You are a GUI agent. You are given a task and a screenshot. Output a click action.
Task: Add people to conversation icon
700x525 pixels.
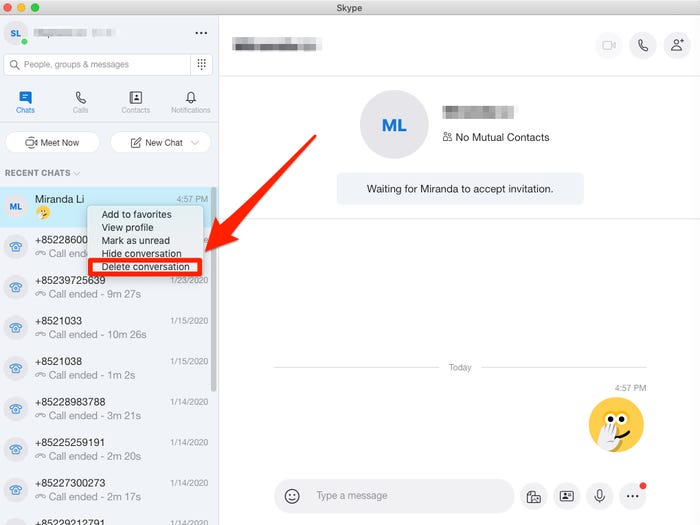(677, 45)
